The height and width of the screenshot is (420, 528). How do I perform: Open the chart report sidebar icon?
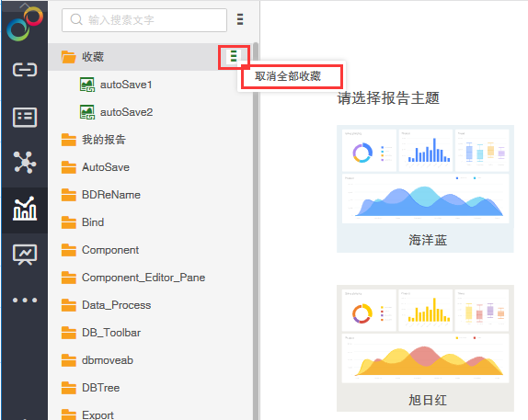click(25, 209)
